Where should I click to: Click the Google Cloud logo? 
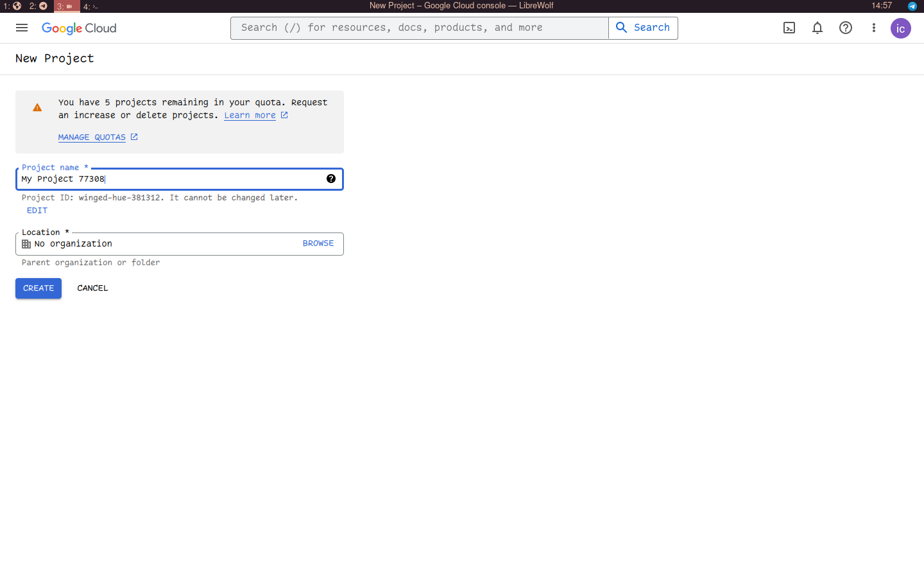[79, 28]
